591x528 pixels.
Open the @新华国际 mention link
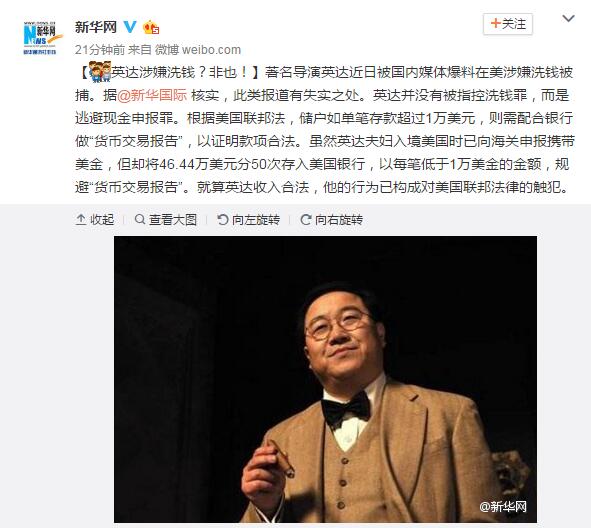152,95
